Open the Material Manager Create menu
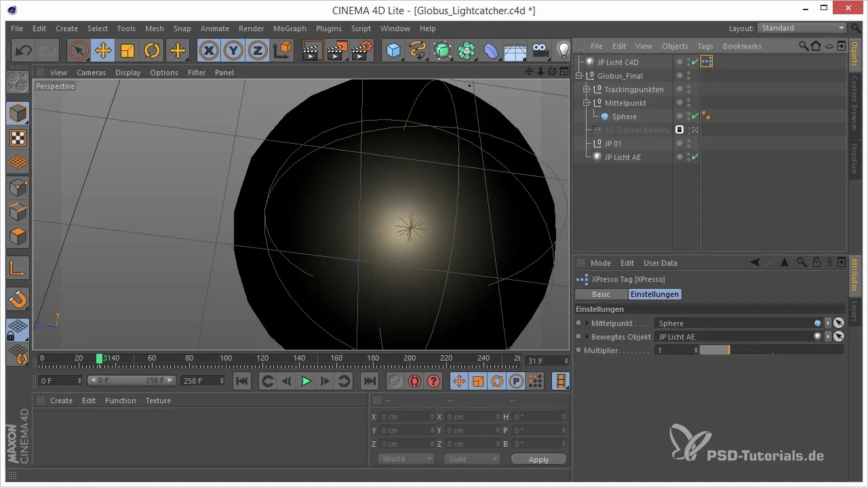The width and height of the screenshot is (868, 488). coord(61,401)
